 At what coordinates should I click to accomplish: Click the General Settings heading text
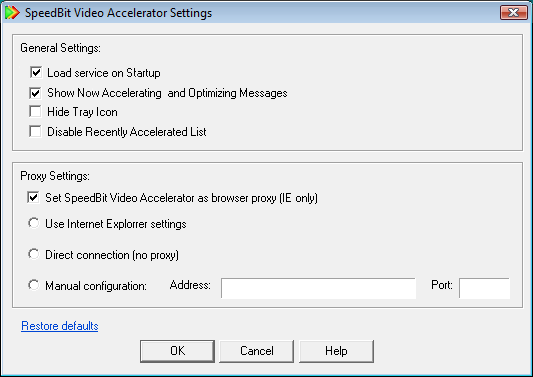tap(61, 48)
